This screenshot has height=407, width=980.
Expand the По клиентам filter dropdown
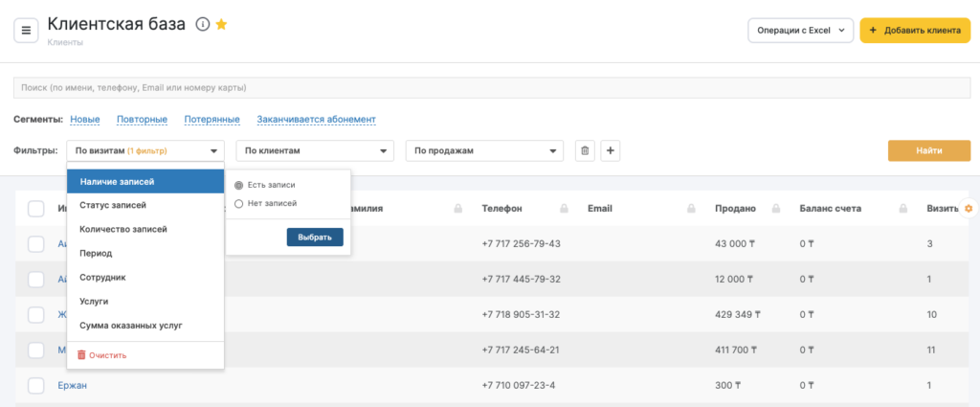click(315, 151)
